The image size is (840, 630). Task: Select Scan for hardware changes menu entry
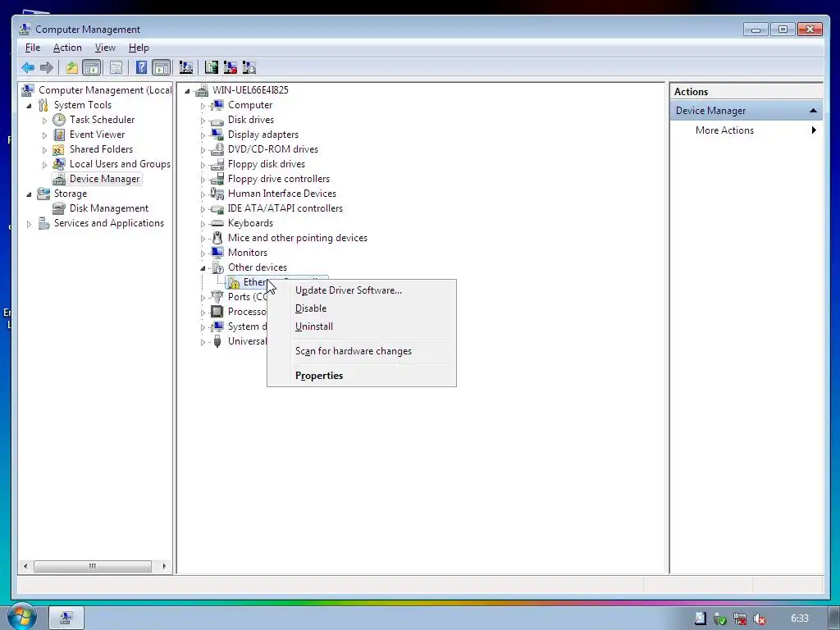pyautogui.click(x=362, y=351)
